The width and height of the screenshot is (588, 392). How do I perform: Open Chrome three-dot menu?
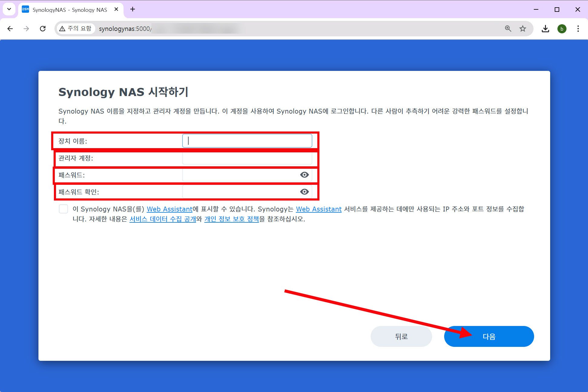click(x=578, y=29)
